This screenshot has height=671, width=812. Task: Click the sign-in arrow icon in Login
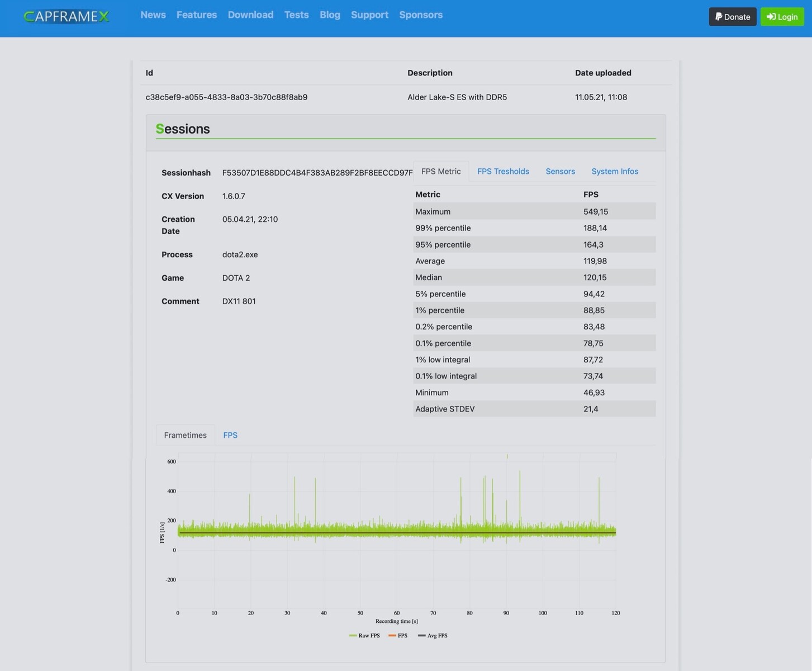(771, 17)
